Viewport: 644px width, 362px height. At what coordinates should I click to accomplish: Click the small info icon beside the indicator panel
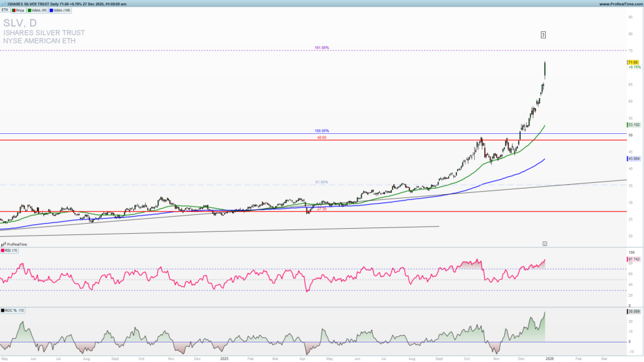545,243
